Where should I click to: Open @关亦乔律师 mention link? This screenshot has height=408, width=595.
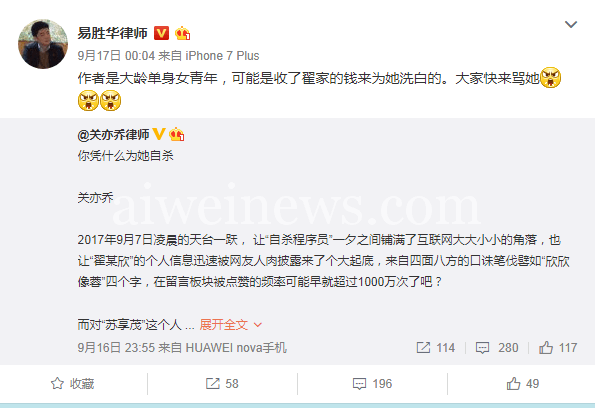(x=113, y=135)
